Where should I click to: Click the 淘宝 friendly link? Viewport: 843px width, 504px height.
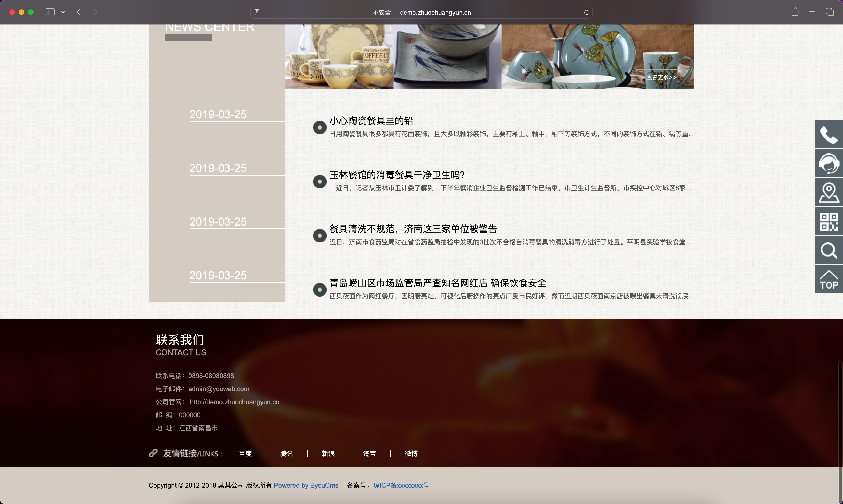point(370,453)
